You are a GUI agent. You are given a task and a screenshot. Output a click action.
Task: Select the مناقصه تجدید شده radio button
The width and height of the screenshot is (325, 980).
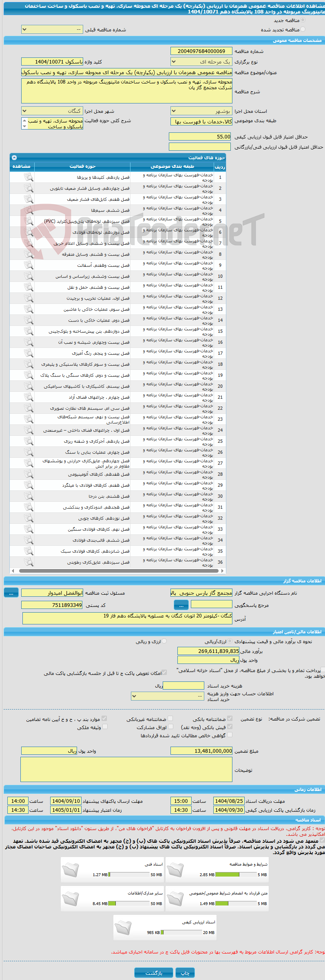click(x=303, y=29)
